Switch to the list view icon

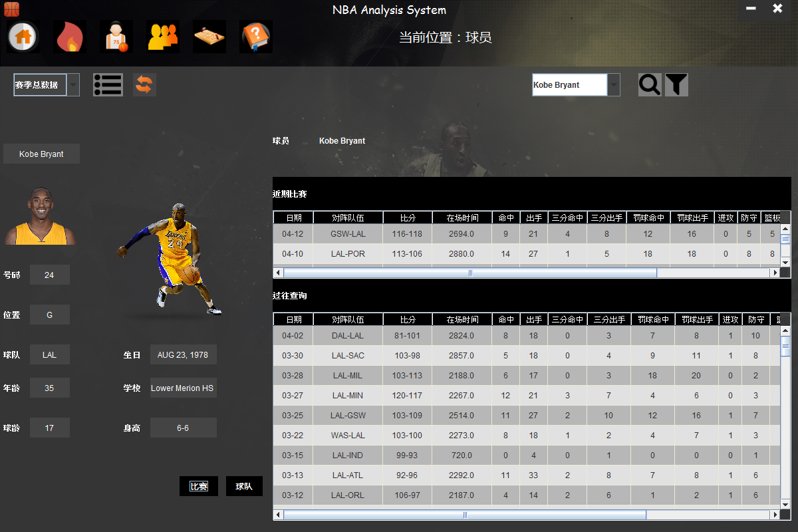(x=108, y=85)
